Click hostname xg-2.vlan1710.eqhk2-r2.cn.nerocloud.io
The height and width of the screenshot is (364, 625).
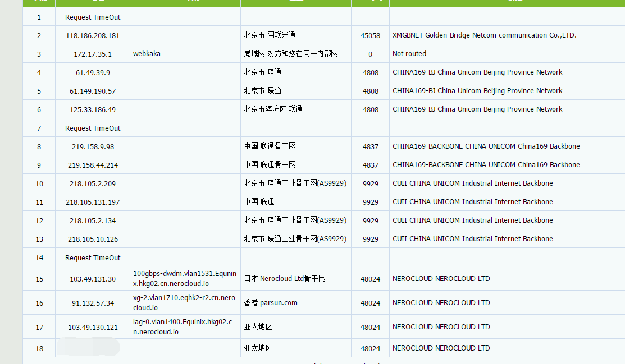tap(184, 303)
